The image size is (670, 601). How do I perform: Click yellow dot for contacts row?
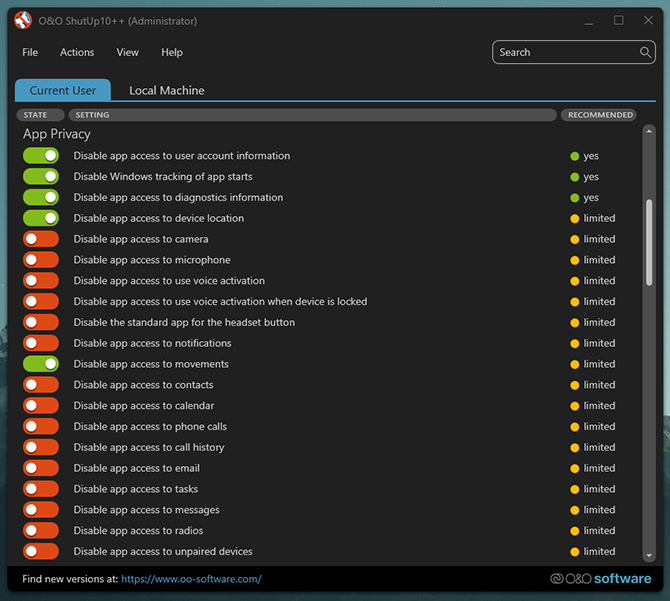(574, 385)
